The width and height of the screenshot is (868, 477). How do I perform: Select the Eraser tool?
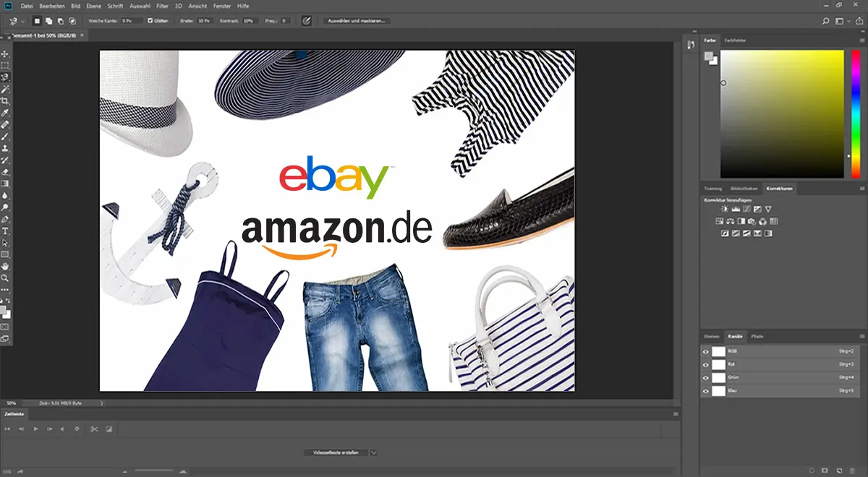[5, 171]
